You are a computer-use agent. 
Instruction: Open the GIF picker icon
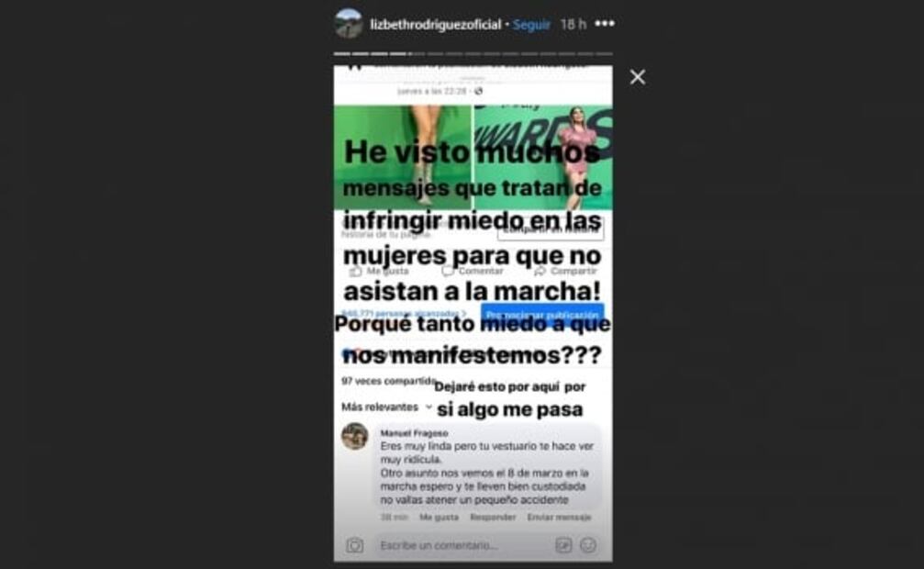click(563, 545)
